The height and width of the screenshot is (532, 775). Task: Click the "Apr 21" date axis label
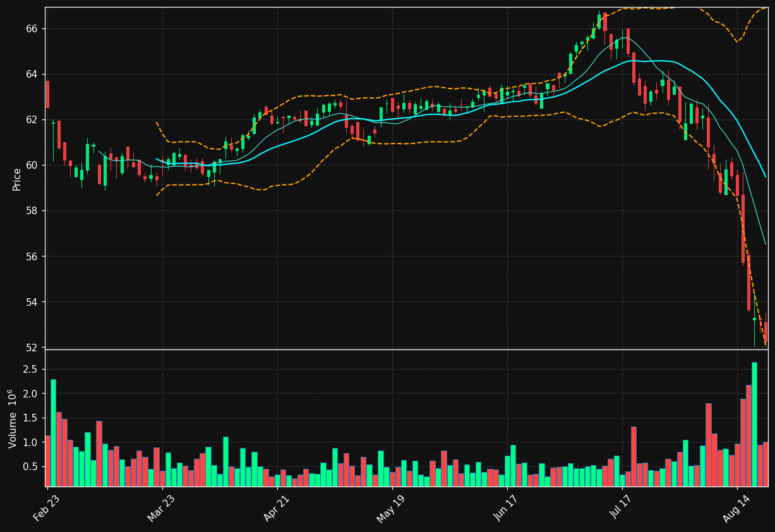coord(276,508)
